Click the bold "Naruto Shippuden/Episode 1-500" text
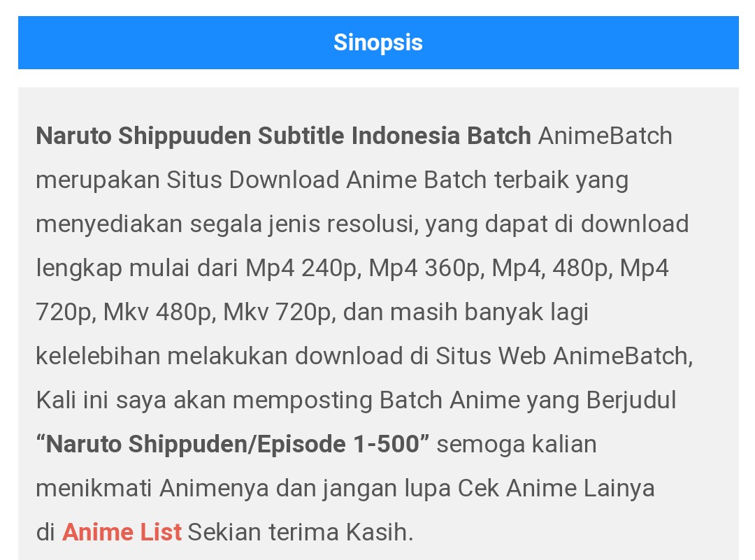 point(233,444)
